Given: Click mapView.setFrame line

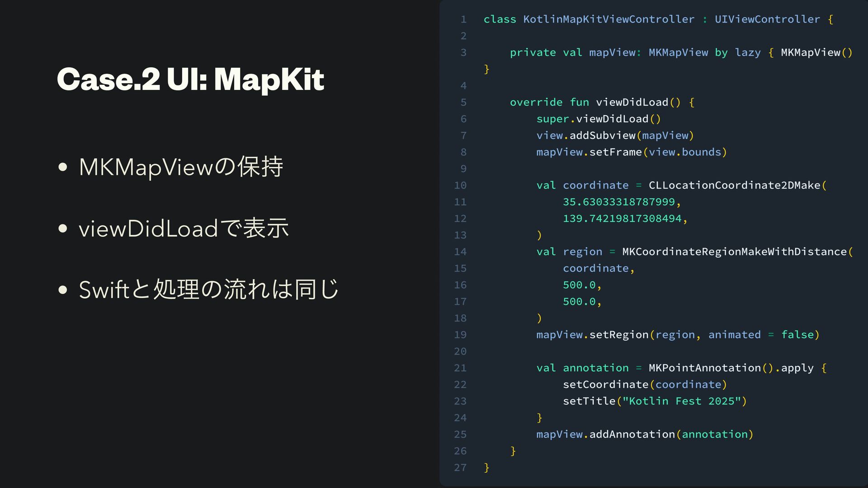Looking at the screenshot, I should [631, 152].
